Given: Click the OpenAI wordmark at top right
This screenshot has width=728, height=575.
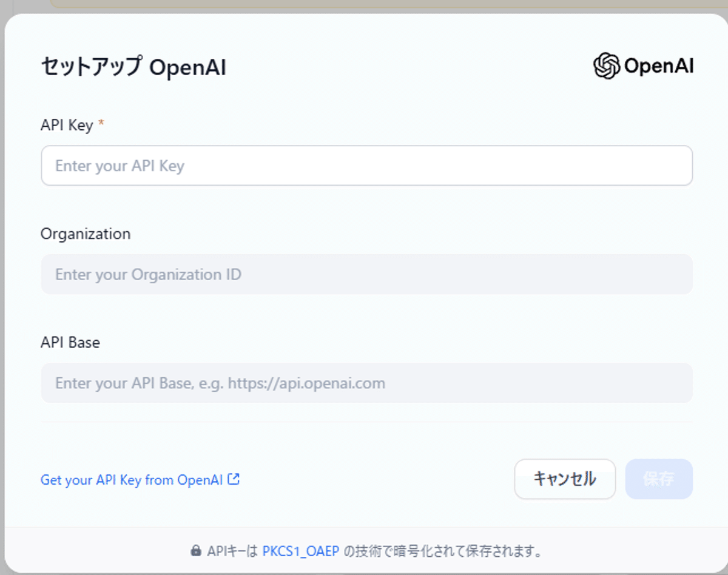Looking at the screenshot, I should (658, 66).
